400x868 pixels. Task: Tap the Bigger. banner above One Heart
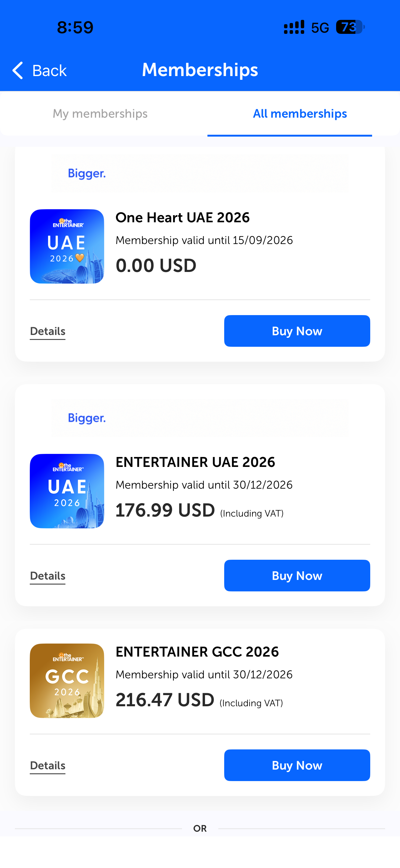200,174
